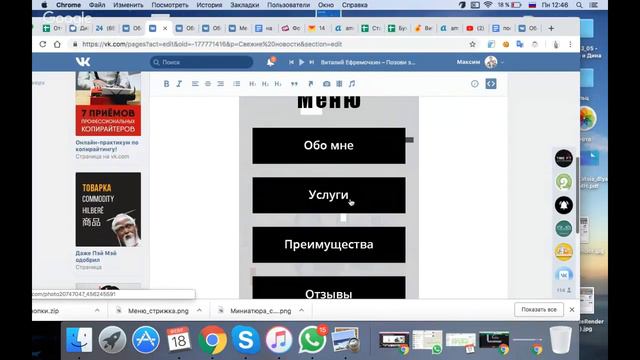The width and height of the screenshot is (640, 360).
Task: Insert a quote block
Action: (x=294, y=84)
